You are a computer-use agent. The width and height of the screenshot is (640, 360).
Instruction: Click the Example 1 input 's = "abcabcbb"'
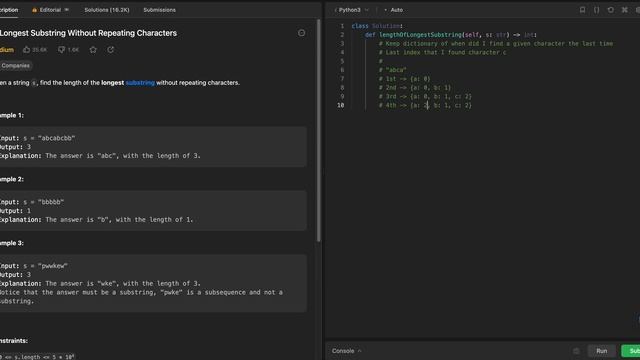tap(49, 138)
